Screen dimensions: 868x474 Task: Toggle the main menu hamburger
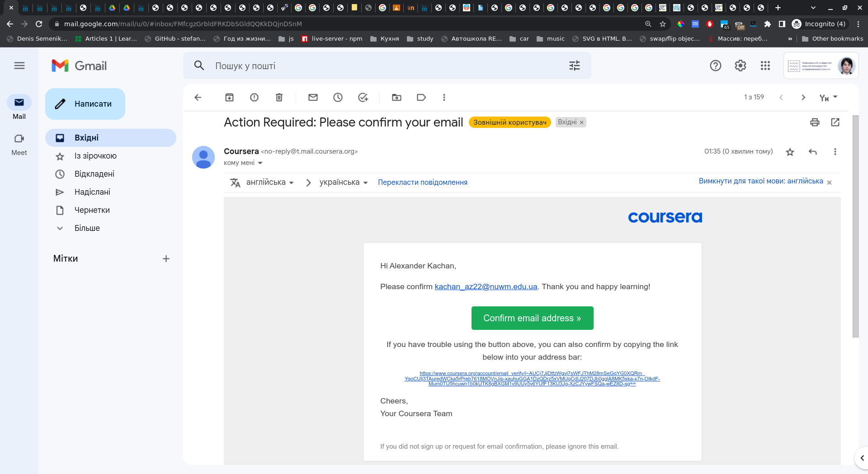(19, 66)
